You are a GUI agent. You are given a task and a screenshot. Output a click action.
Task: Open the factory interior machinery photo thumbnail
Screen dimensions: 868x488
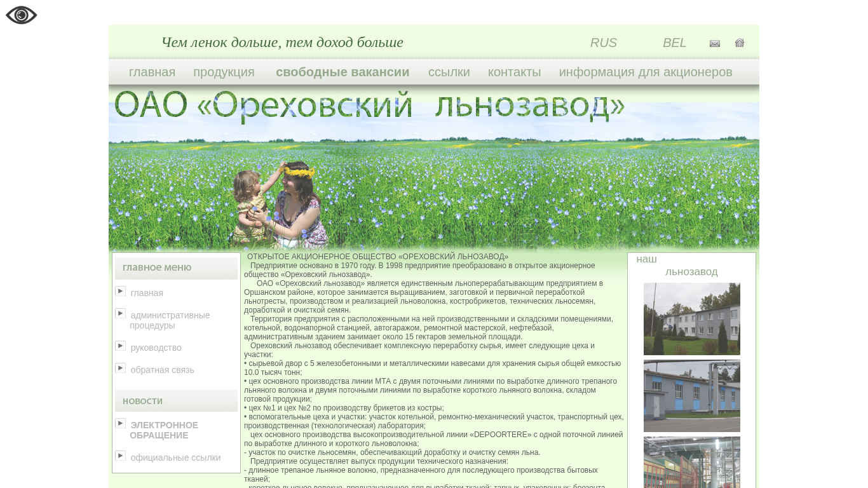692,463
